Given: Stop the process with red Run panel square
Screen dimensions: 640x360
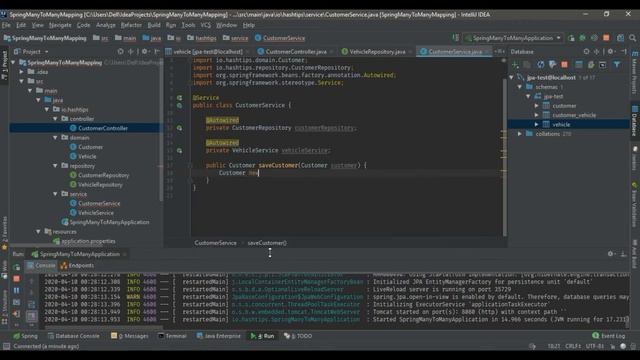Looking at the screenshot, I should click(x=16, y=279).
